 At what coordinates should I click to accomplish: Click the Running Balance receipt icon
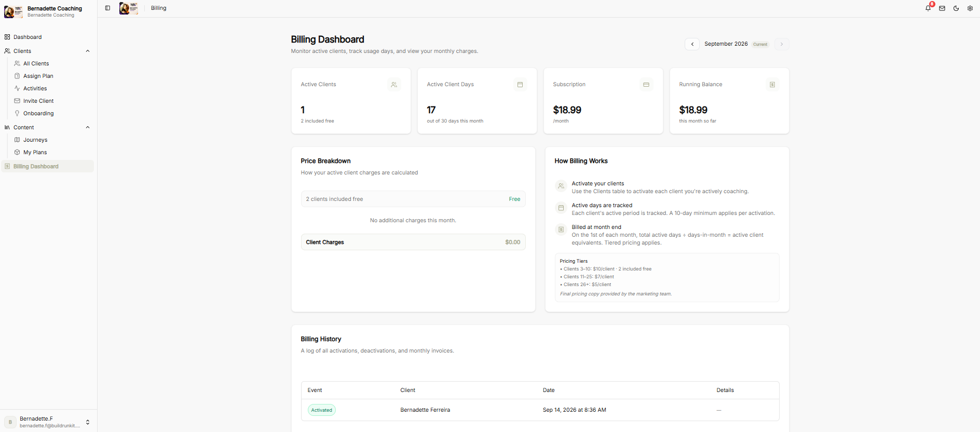(x=772, y=85)
